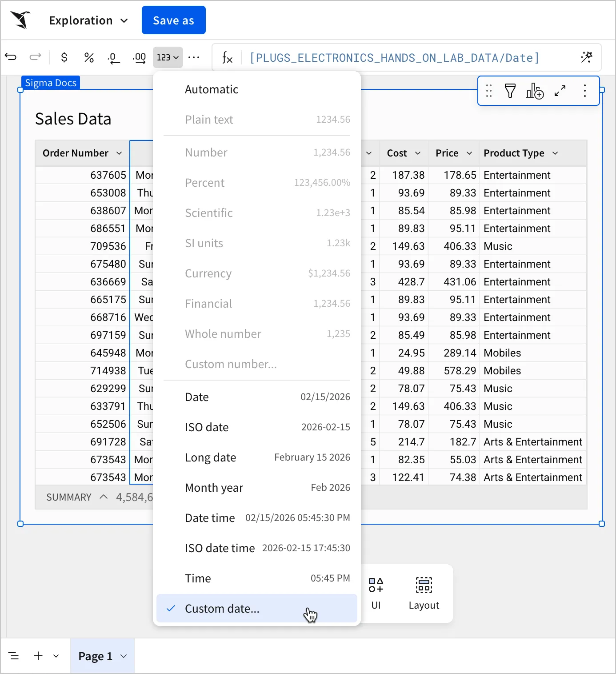Image resolution: width=616 pixels, height=674 pixels.
Task: Open Cost column menu arrow
Action: 418,153
